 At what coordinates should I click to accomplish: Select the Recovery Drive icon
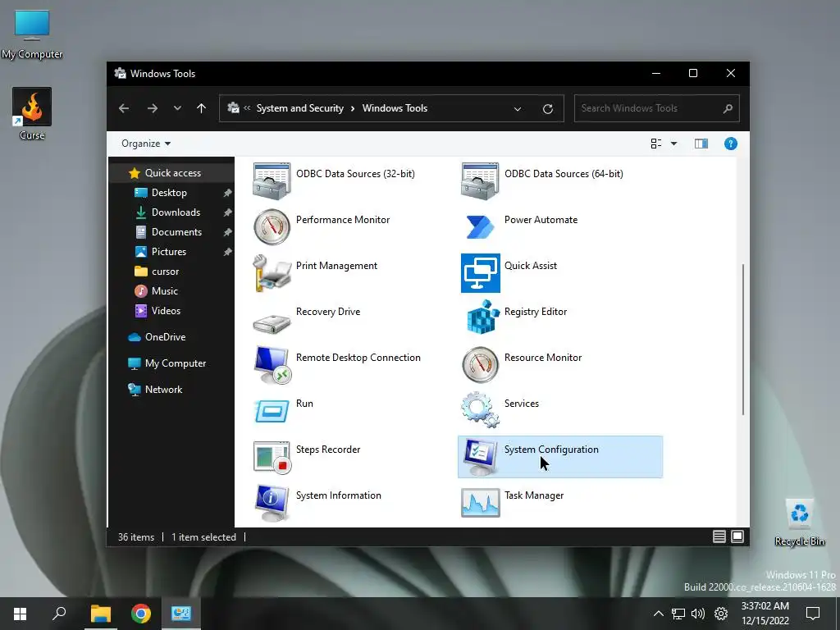point(272,323)
